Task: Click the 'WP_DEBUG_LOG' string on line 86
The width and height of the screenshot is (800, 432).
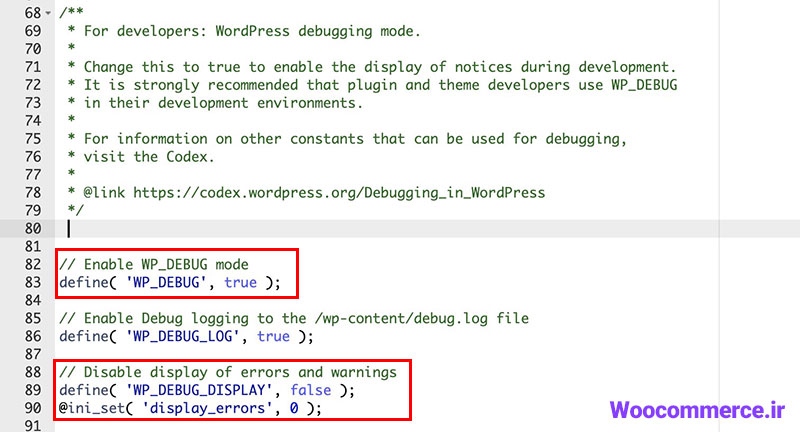Action: [183, 336]
